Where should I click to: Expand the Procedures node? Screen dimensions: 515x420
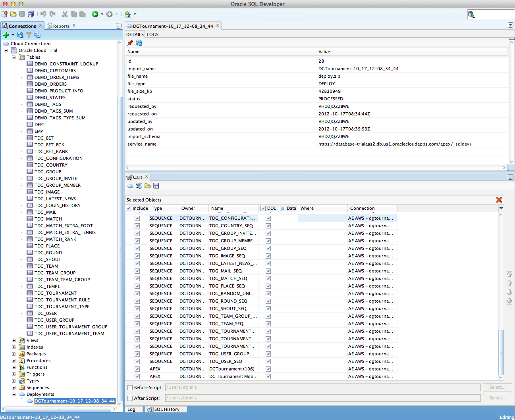[14, 361]
